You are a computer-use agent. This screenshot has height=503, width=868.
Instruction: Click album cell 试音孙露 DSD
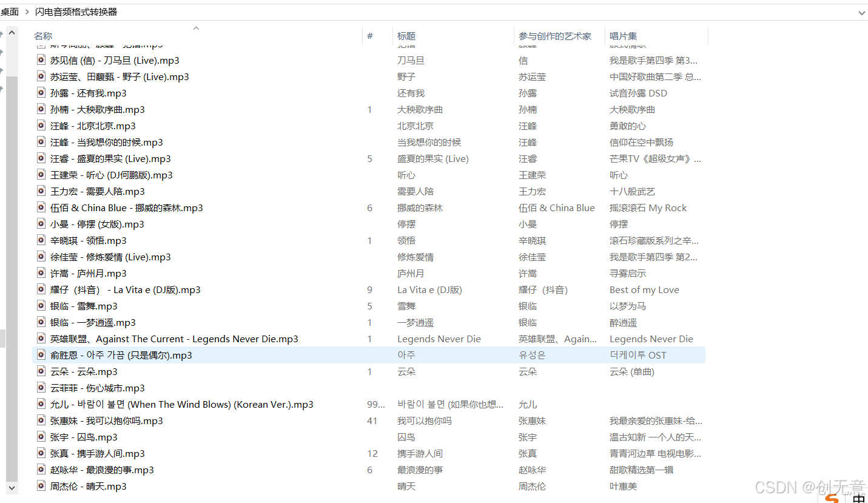[638, 93]
